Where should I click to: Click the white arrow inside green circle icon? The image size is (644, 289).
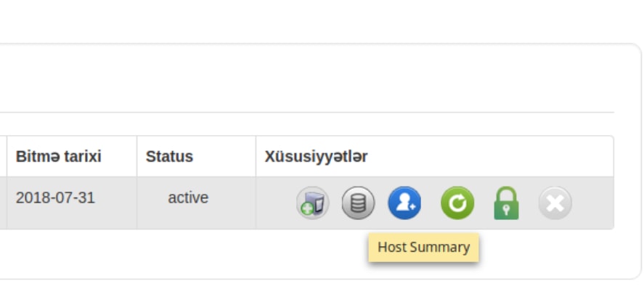pos(457,203)
